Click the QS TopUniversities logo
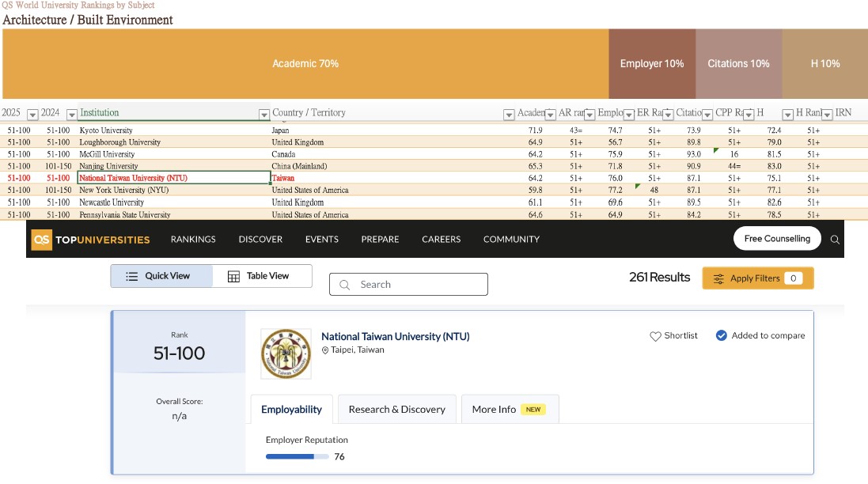Viewport: 868px width, 484px height. [x=91, y=240]
